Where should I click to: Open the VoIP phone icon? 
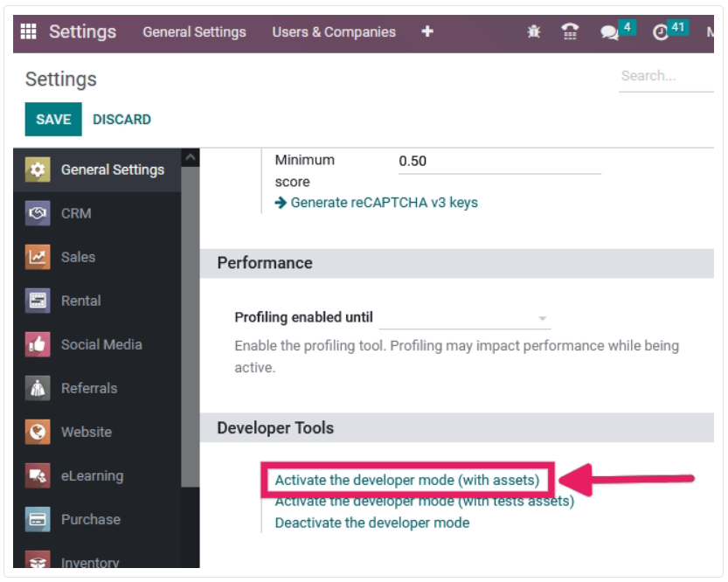click(570, 32)
